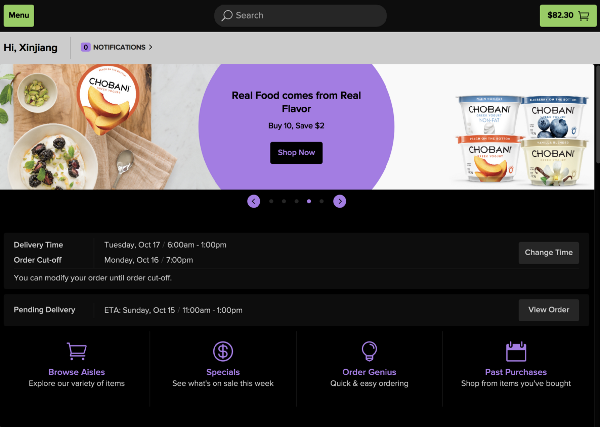The height and width of the screenshot is (427, 600).
Task: Click the 'Delivery Time' label
Action: (x=38, y=245)
